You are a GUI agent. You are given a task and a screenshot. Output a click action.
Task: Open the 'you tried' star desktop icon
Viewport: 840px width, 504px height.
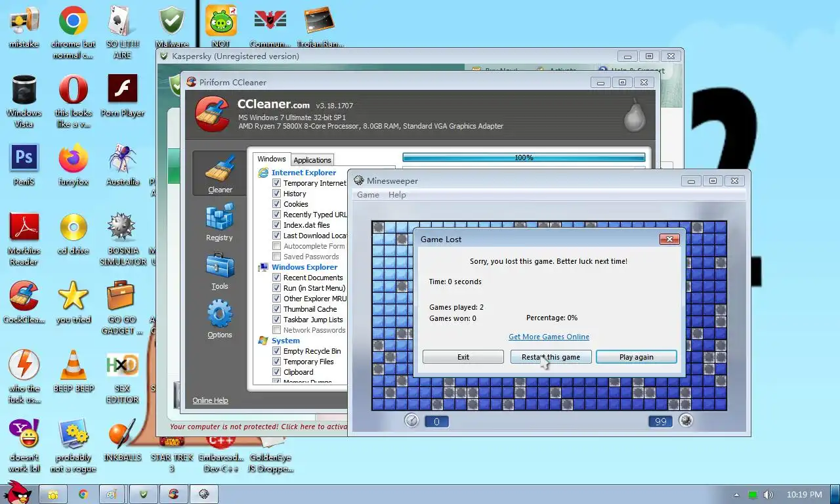73,303
